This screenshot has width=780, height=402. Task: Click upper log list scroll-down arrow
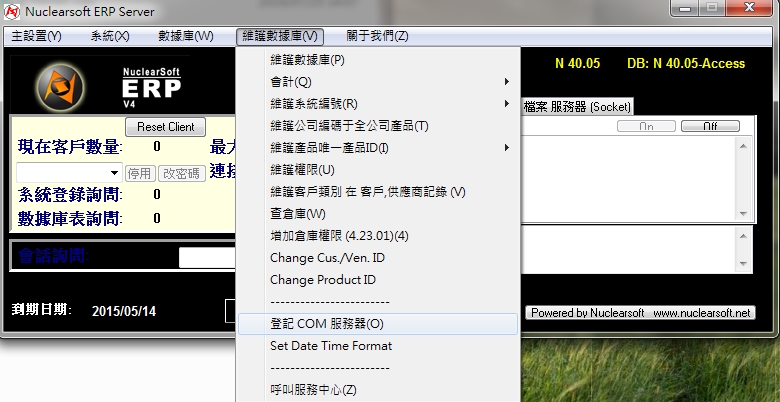point(743,213)
